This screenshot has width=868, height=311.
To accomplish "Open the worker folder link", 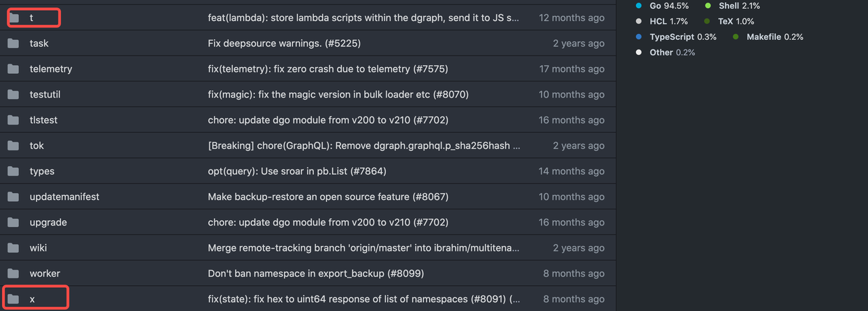I will [x=45, y=274].
